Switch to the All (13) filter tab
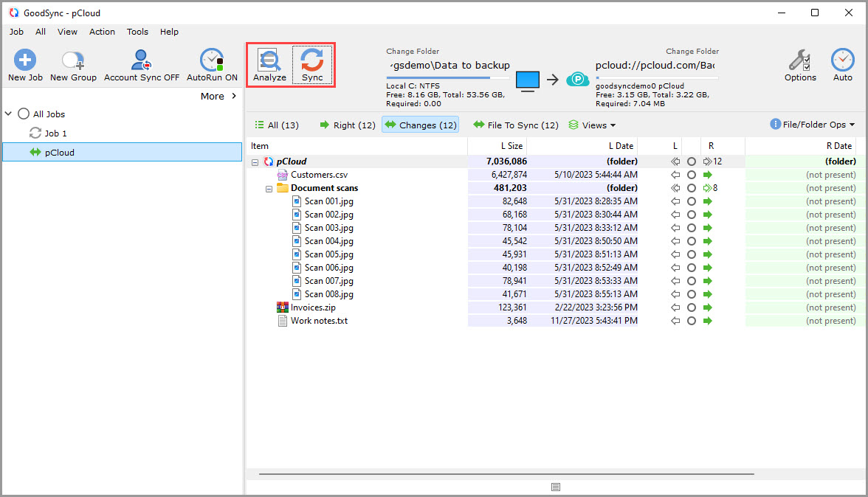This screenshot has height=497, width=868. pos(277,125)
